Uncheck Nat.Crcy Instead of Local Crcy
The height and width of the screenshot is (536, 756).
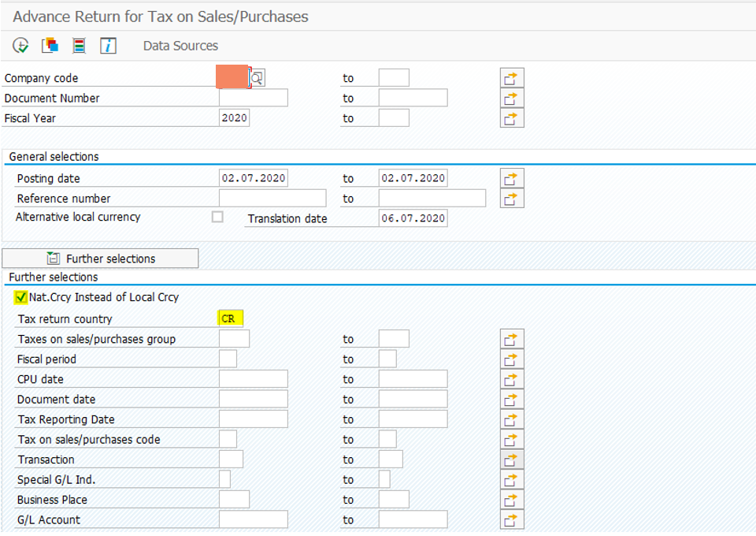(20, 297)
